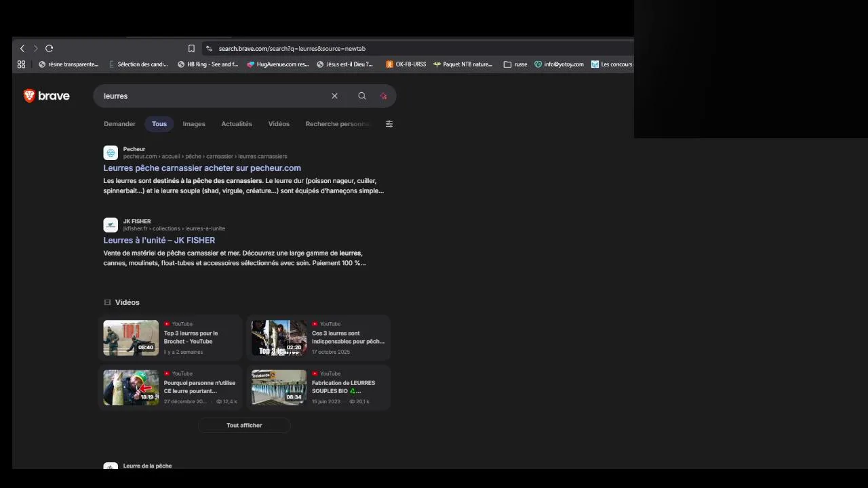Open the apps grid icon in bookmarks bar

(21, 64)
